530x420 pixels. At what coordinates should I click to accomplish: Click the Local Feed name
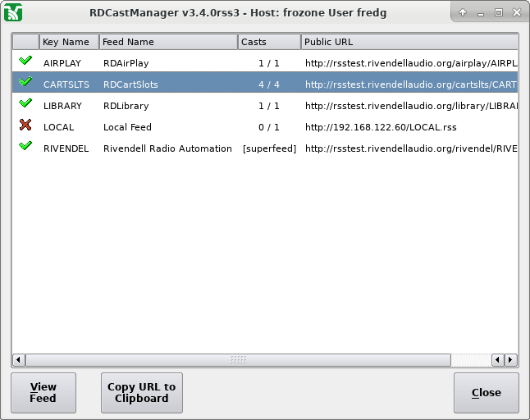pyautogui.click(x=127, y=127)
